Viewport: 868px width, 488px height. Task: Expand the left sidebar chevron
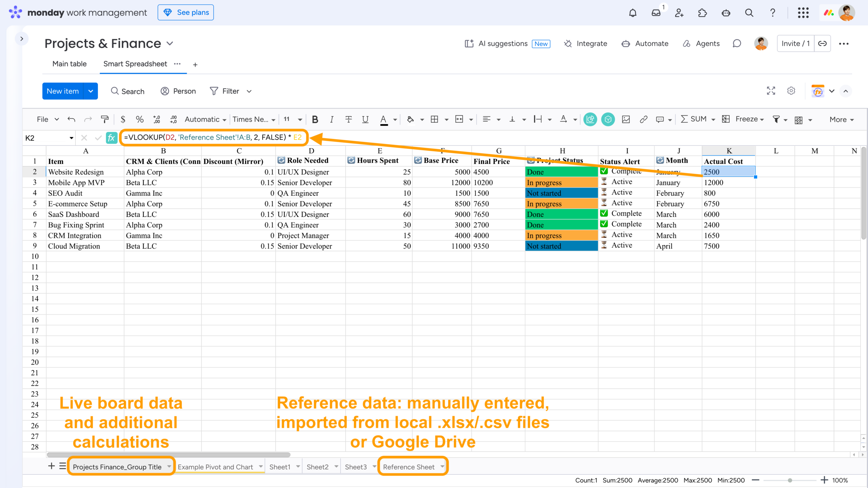coord(22,39)
